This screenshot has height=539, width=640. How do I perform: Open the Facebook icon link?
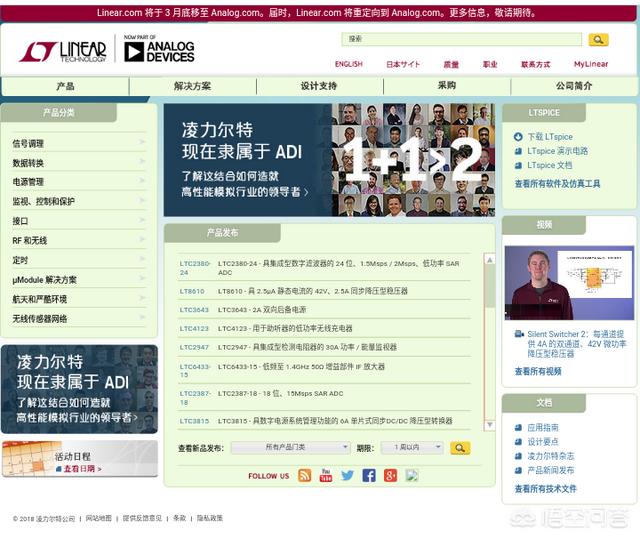click(x=369, y=475)
